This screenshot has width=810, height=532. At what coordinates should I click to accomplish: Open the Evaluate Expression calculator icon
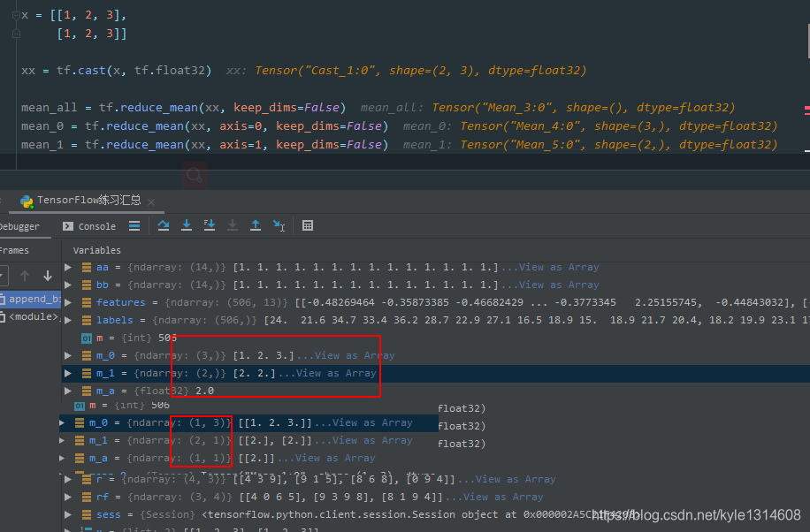[308, 225]
